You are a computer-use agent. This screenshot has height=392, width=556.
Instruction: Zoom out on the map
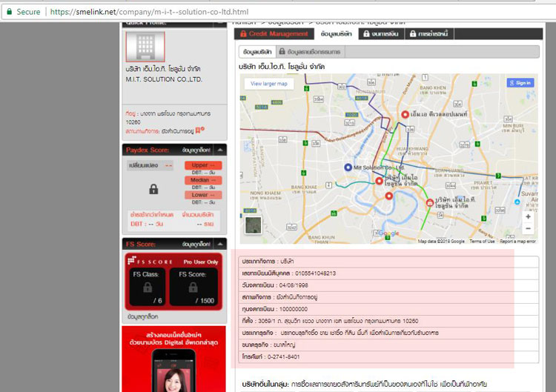pyautogui.click(x=528, y=229)
